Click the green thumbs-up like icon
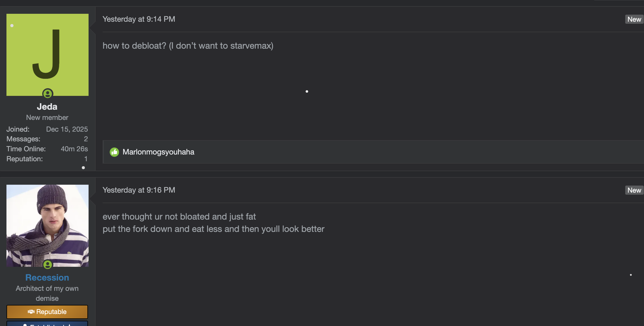644x326 pixels. (x=114, y=152)
